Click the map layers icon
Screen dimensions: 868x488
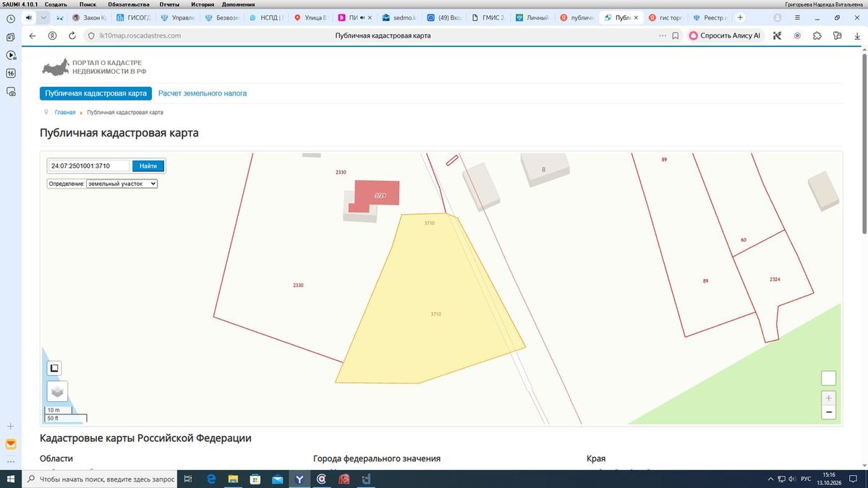58,391
